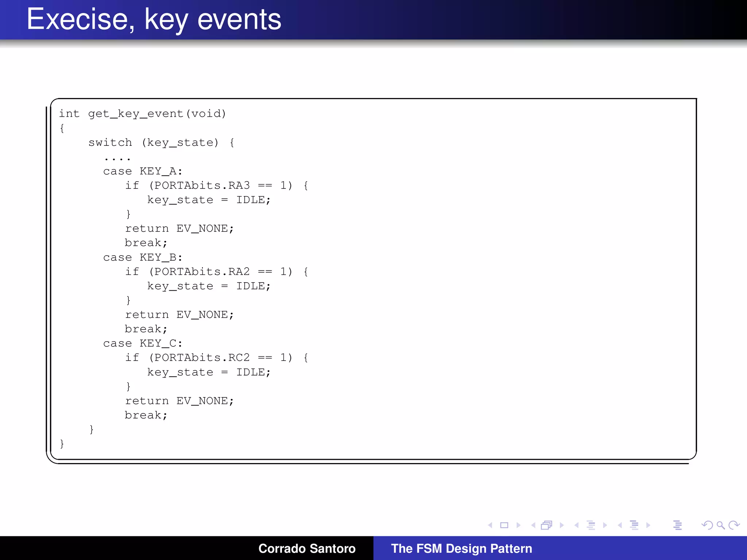This screenshot has height=560, width=747.
Task: Click break; in the KEY_A case
Action: click(146, 243)
